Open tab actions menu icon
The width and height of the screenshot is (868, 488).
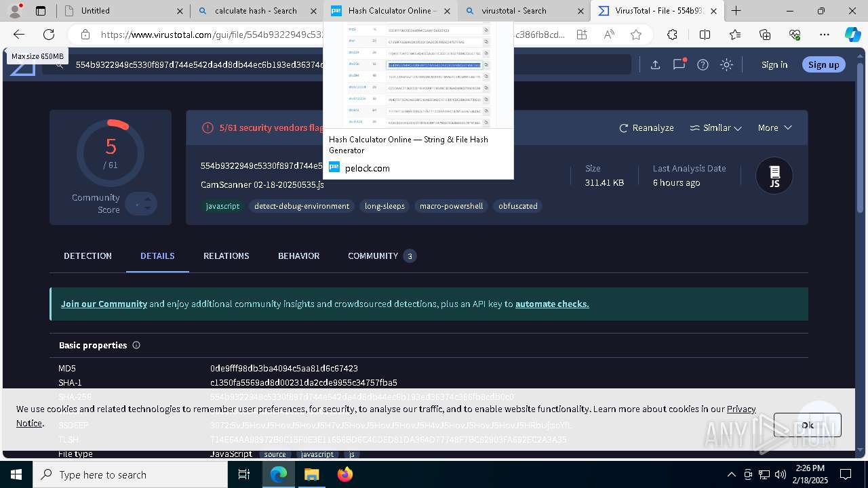pyautogui.click(x=41, y=11)
